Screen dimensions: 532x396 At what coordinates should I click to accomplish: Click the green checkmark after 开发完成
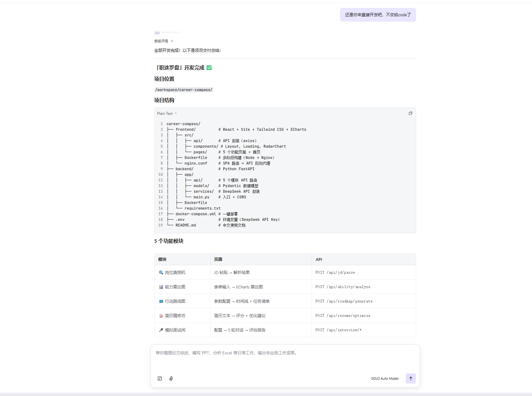(209, 68)
